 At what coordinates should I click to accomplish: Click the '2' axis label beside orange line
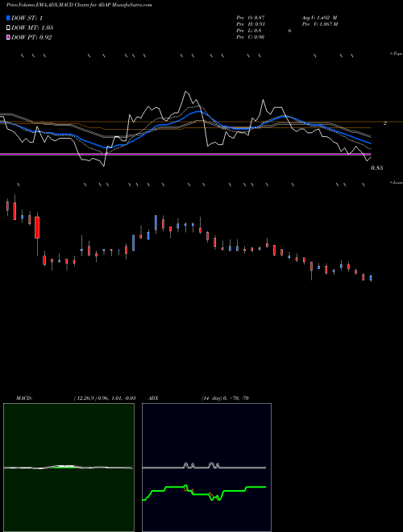click(x=385, y=123)
